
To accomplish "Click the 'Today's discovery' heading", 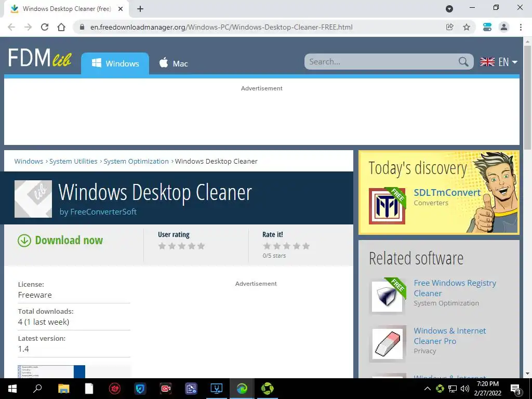I will pyautogui.click(x=418, y=168).
